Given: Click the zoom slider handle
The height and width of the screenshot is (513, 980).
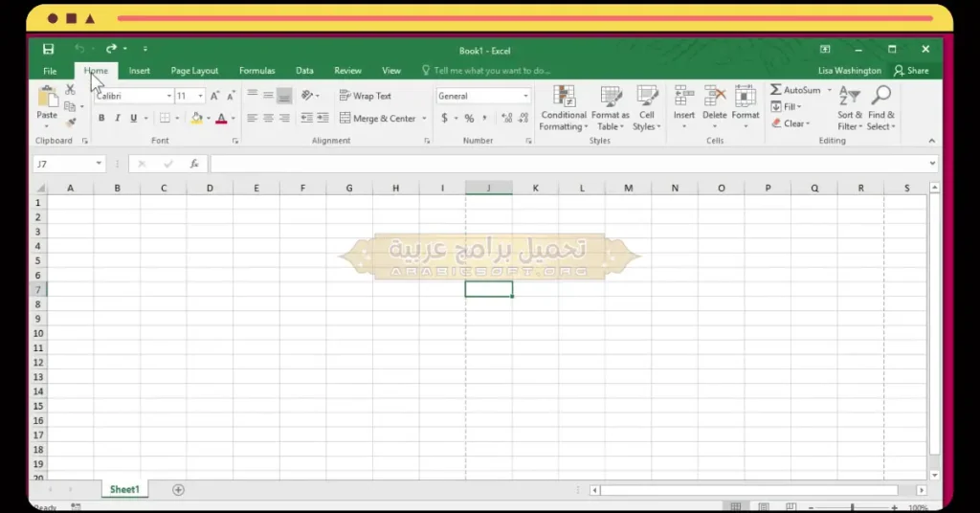Looking at the screenshot, I should pyautogui.click(x=852, y=507).
